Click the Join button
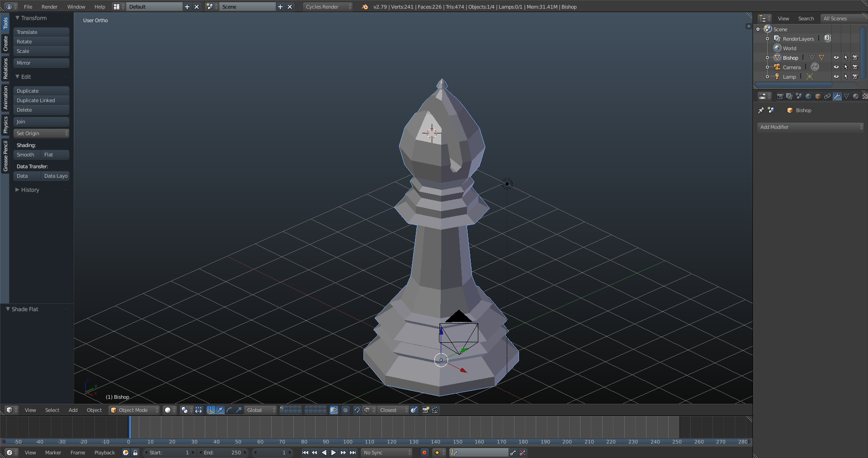 tap(41, 122)
